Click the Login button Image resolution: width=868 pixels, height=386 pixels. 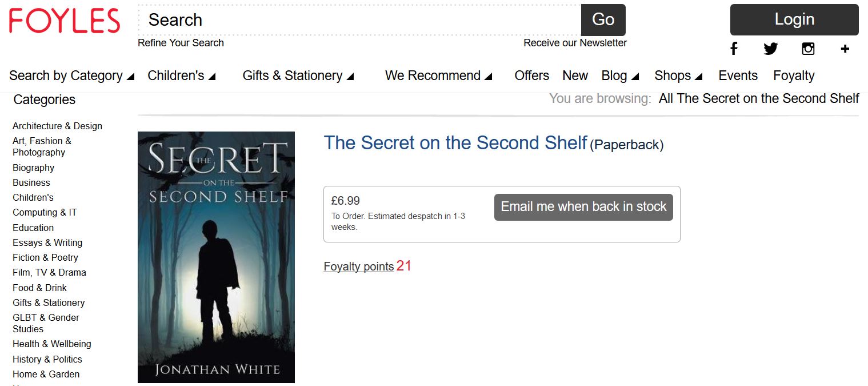pyautogui.click(x=794, y=19)
